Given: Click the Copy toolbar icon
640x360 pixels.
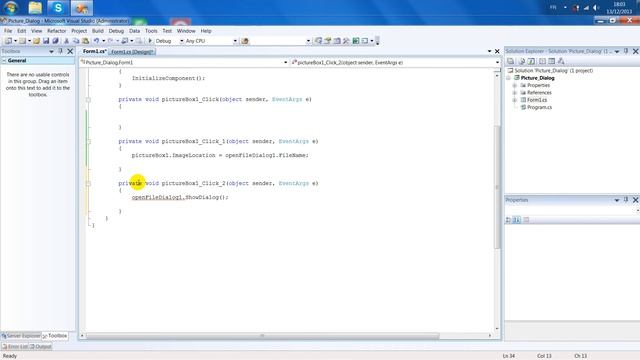Looking at the screenshot, I should (76, 41).
